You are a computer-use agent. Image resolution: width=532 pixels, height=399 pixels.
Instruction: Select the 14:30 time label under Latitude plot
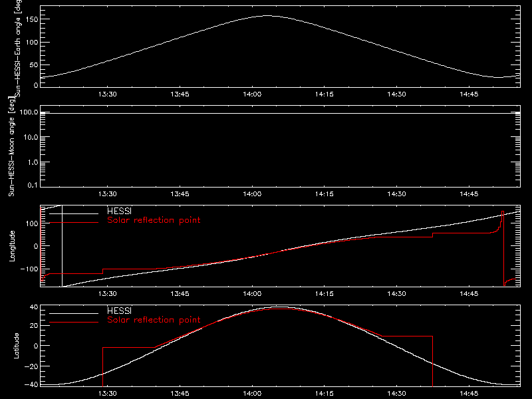tap(396, 393)
